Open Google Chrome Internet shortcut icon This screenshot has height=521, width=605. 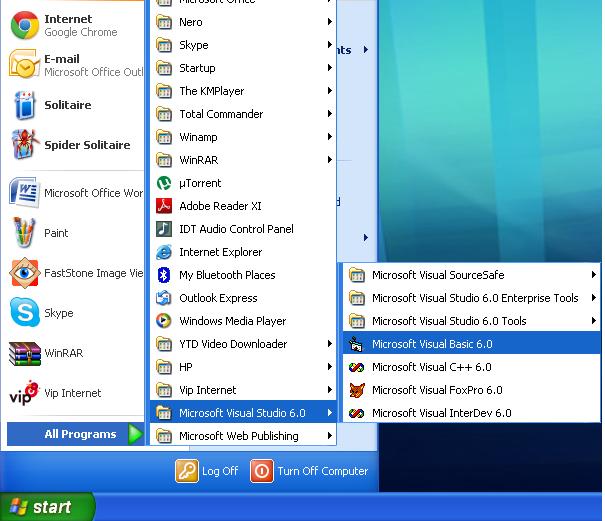pyautogui.click(x=24, y=25)
